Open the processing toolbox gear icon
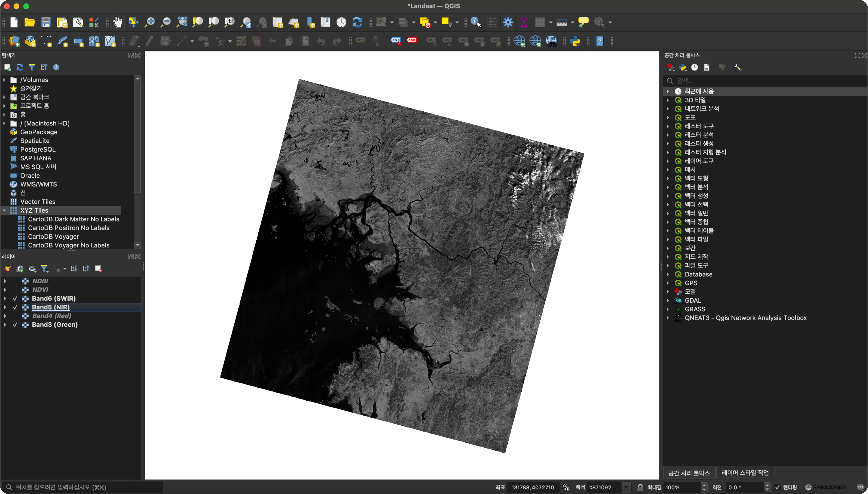The height and width of the screenshot is (494, 868). (508, 22)
